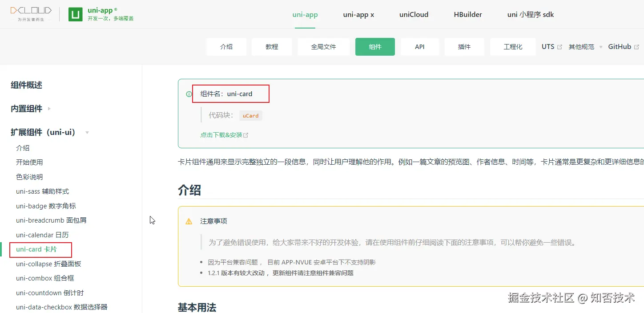Viewport: 644px width, 313px height.
Task: Click the 组件名：uni-card text
Action: pyautogui.click(x=226, y=94)
